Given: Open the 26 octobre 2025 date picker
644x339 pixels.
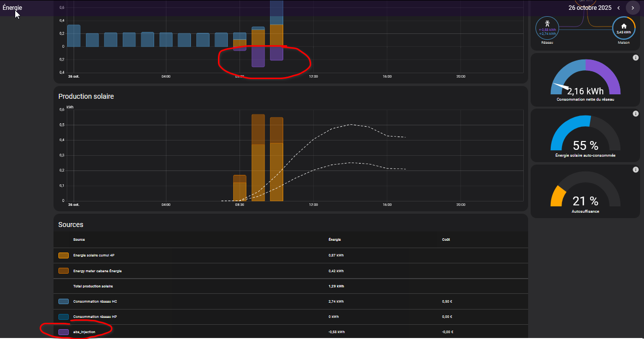Looking at the screenshot, I should [590, 8].
